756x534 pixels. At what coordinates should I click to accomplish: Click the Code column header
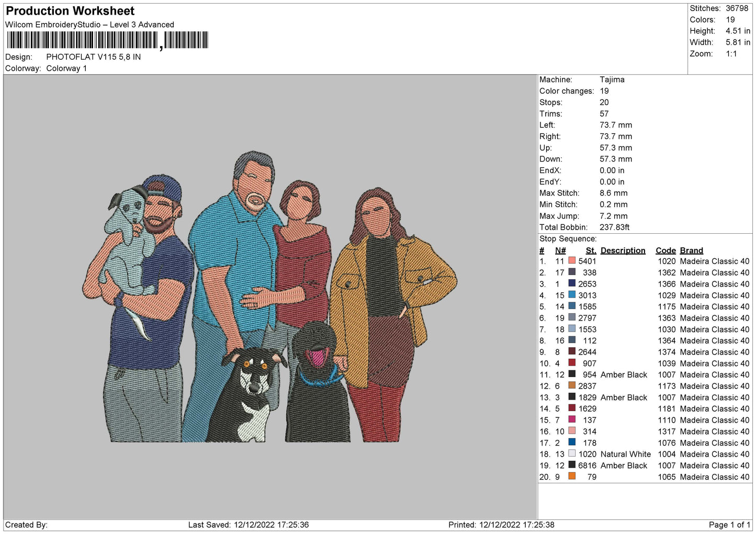(665, 251)
